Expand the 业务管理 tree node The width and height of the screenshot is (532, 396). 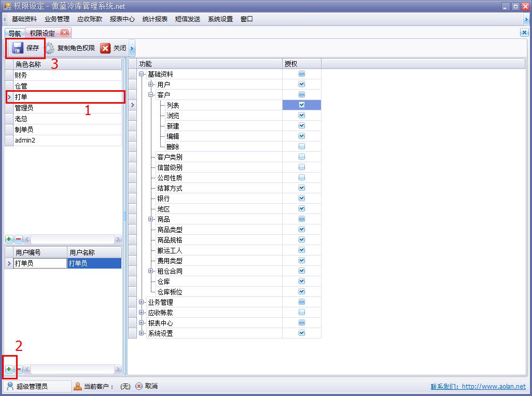pyautogui.click(x=142, y=302)
